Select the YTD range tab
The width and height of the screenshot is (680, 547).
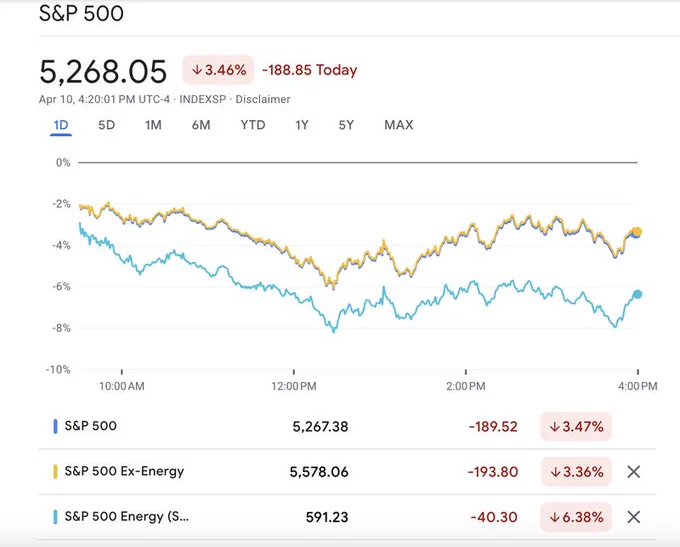(x=253, y=125)
